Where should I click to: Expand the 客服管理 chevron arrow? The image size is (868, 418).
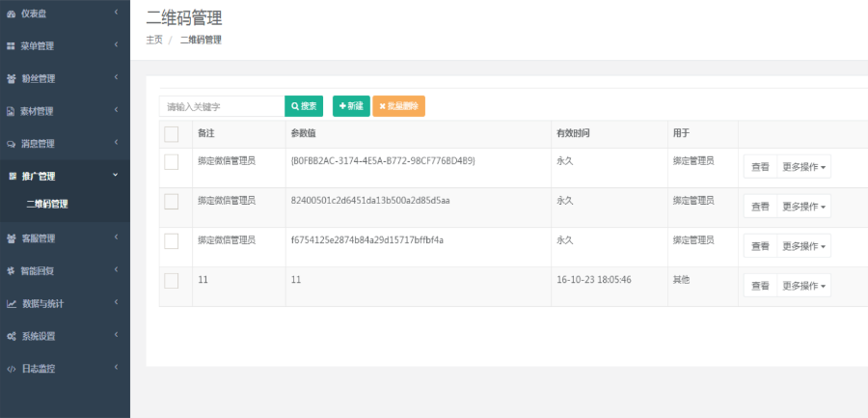116,237
